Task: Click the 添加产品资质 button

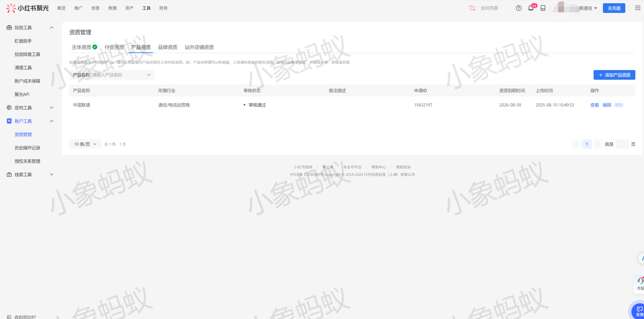Action: [x=614, y=75]
